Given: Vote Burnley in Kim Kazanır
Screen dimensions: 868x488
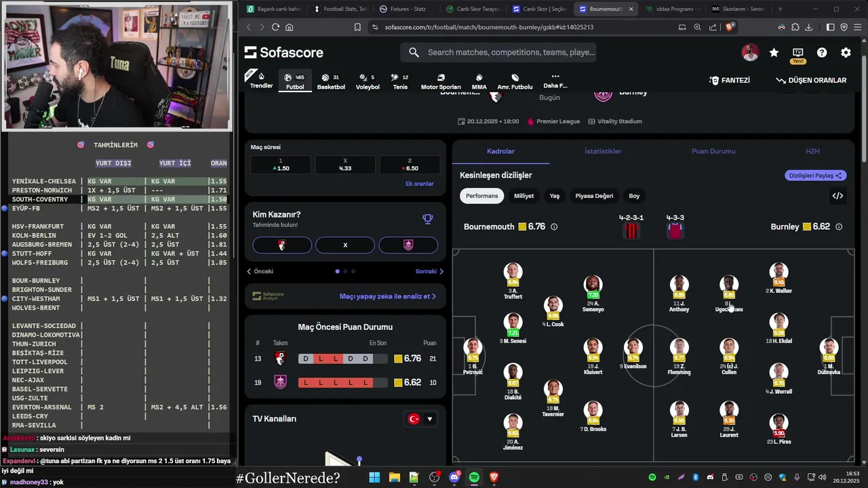Looking at the screenshot, I should click(408, 245).
